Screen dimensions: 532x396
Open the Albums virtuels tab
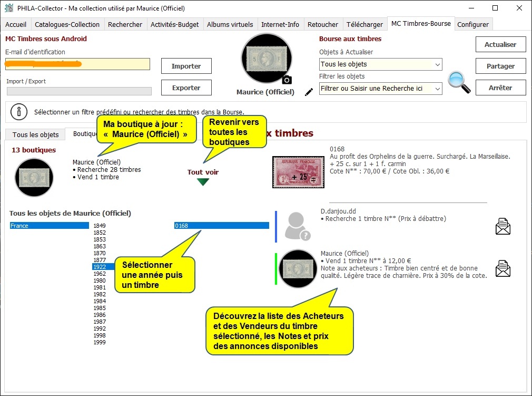point(230,24)
